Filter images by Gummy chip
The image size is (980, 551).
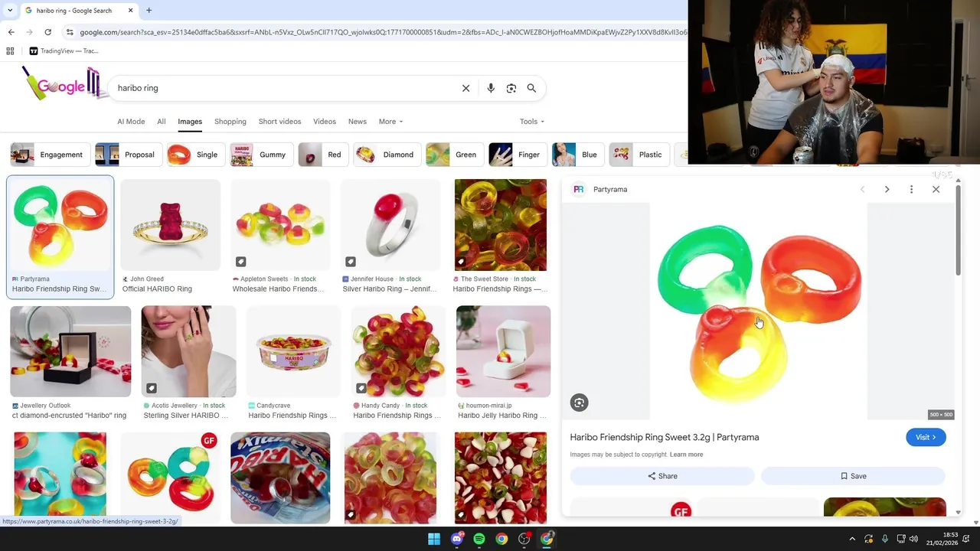pyautogui.click(x=260, y=155)
